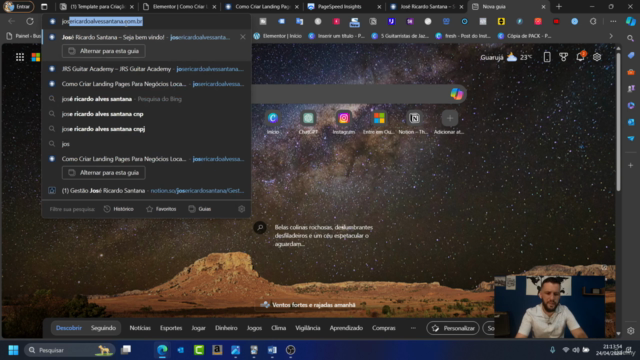The image size is (640, 360).
Task: Click the Windows taskbar Pesquisar box
Action: (69, 350)
